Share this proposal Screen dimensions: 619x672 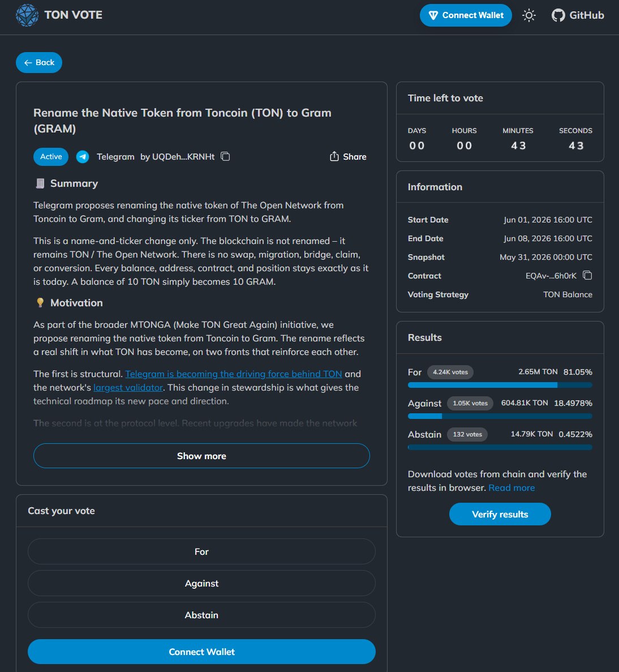point(348,157)
